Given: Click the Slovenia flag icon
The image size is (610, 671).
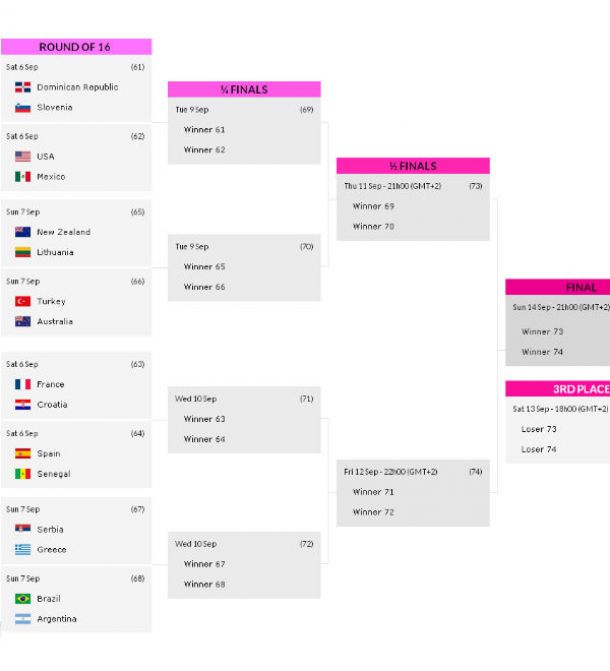Looking at the screenshot, I should (x=23, y=107).
